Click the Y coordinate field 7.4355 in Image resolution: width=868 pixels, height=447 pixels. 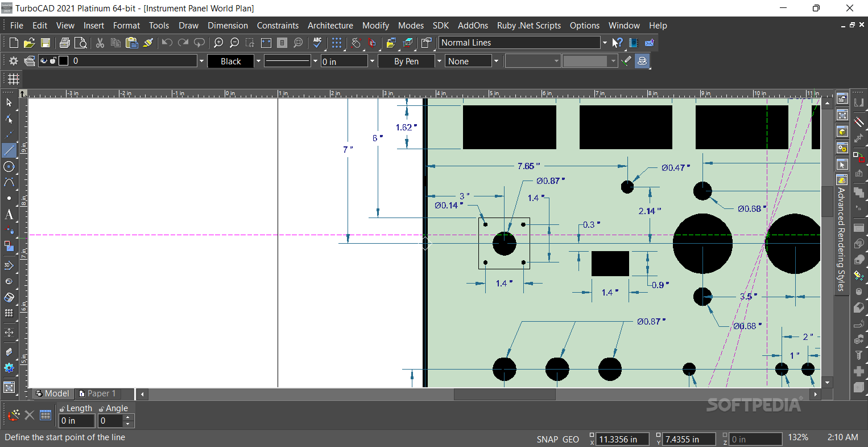click(689, 439)
